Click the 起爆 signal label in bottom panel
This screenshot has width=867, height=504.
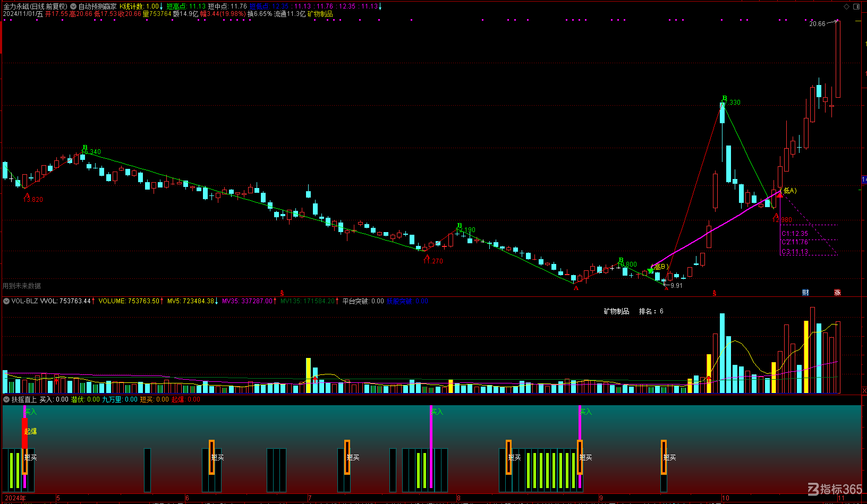coord(30,431)
